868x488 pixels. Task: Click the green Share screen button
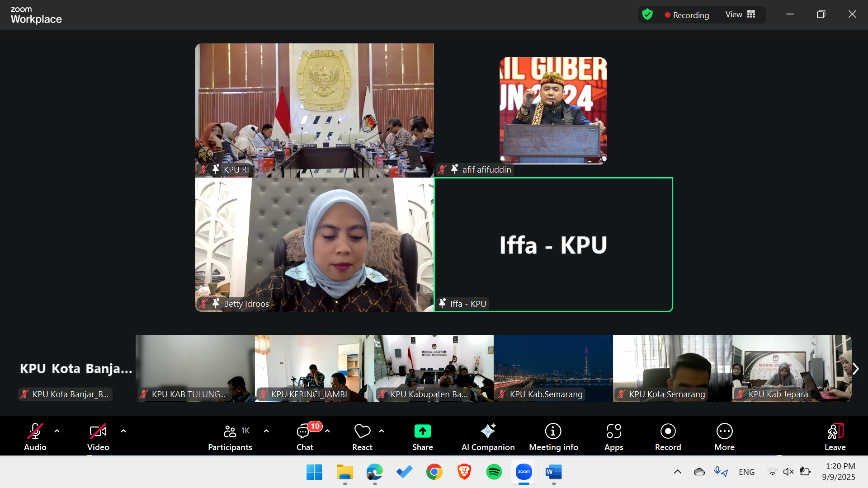(422, 432)
